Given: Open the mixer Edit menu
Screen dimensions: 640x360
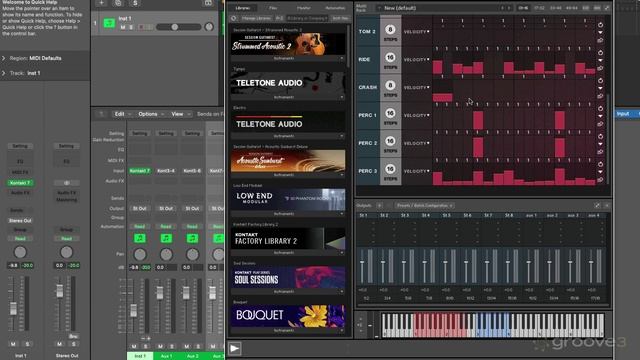Looking at the screenshot, I should (122, 114).
